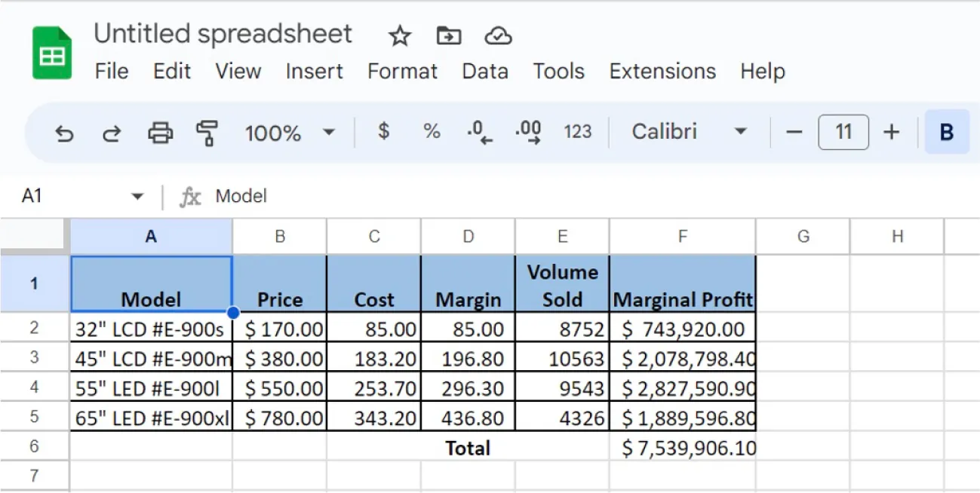Toggle Bold formatting

point(948,132)
